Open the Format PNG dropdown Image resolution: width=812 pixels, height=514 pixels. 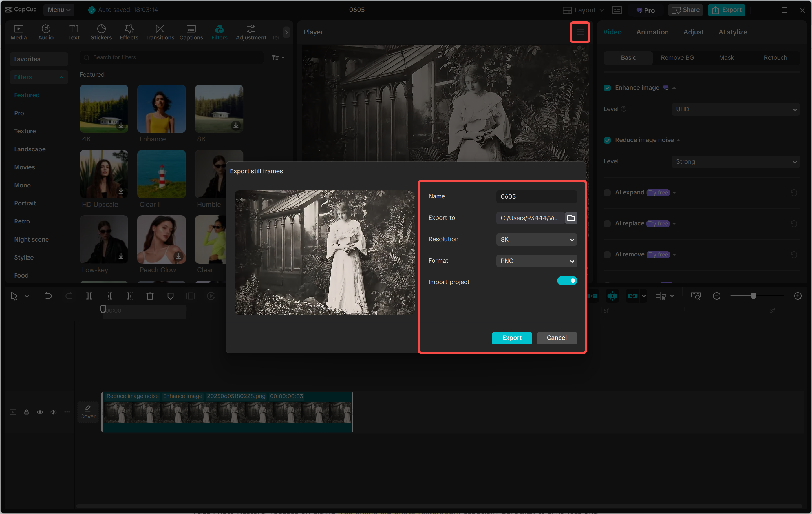(537, 261)
